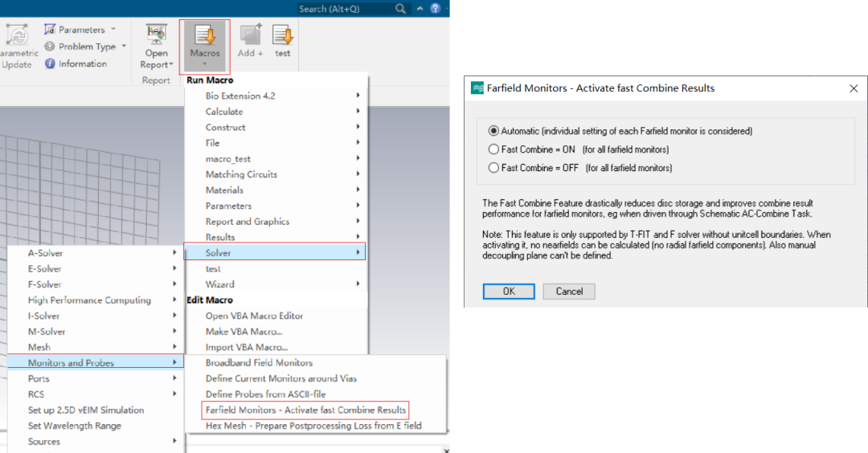Run the test macro icon

tap(282, 35)
